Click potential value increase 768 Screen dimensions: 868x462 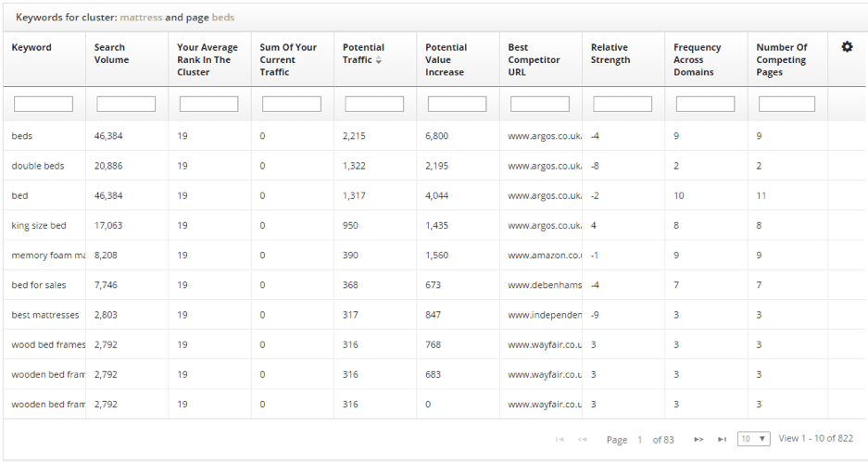[x=433, y=345]
